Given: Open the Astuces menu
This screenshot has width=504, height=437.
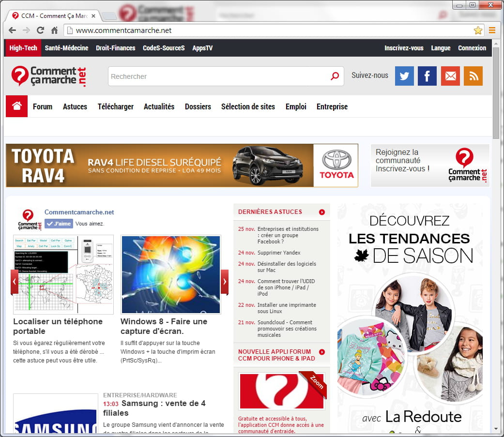Looking at the screenshot, I should pyautogui.click(x=75, y=106).
